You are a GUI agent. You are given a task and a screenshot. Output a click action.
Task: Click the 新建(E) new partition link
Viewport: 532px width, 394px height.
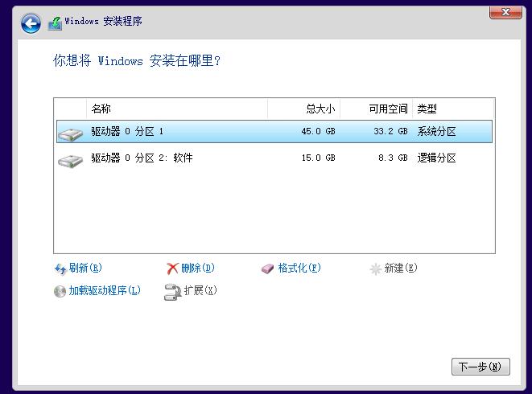coord(400,269)
